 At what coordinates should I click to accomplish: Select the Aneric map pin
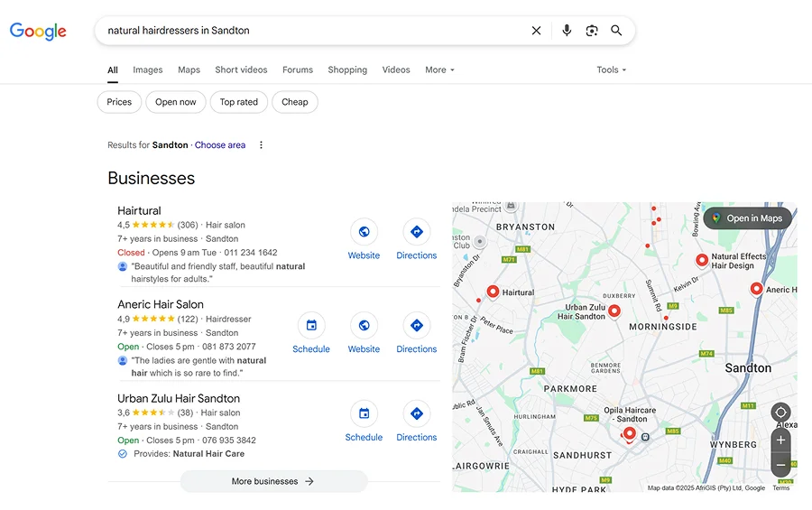point(757,289)
